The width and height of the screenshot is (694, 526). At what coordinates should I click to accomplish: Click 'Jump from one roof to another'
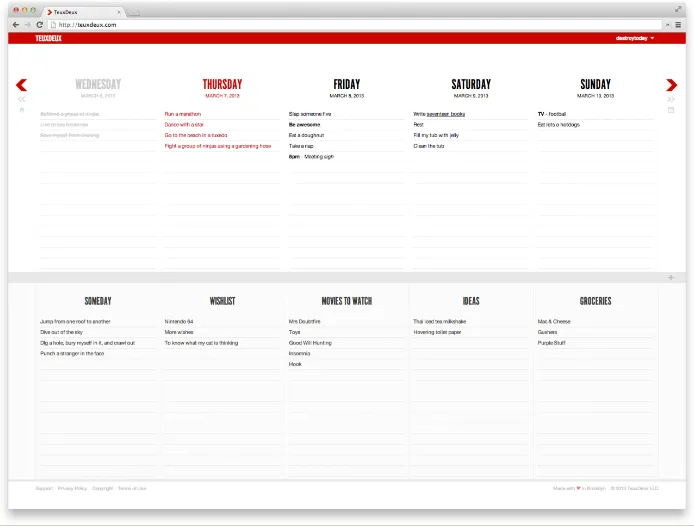[x=75, y=321]
